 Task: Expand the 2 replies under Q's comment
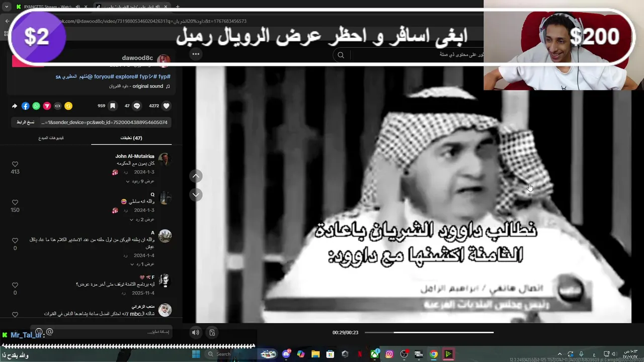click(x=142, y=220)
